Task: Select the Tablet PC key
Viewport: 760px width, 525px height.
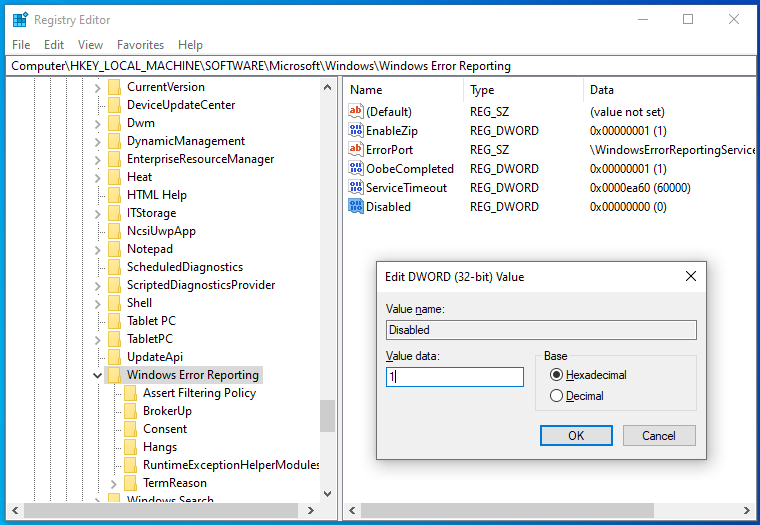Action: 151,321
